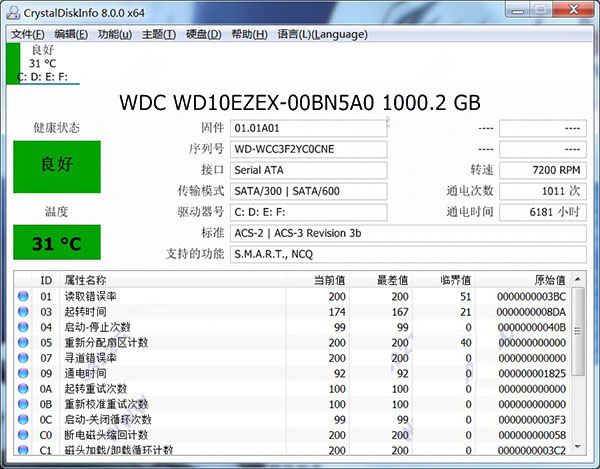Click the scroll-down arrow of SMART list
Image resolution: width=600 pixels, height=469 pixels.
(x=578, y=446)
